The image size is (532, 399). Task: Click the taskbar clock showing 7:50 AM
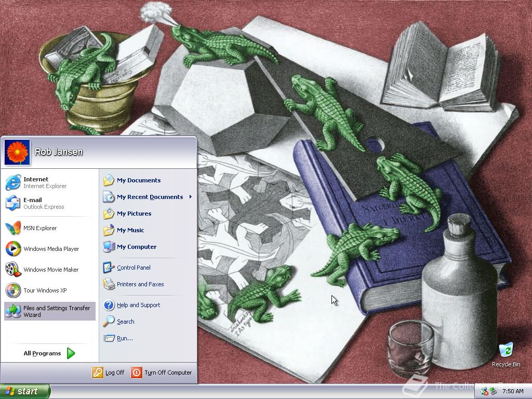coord(513,391)
